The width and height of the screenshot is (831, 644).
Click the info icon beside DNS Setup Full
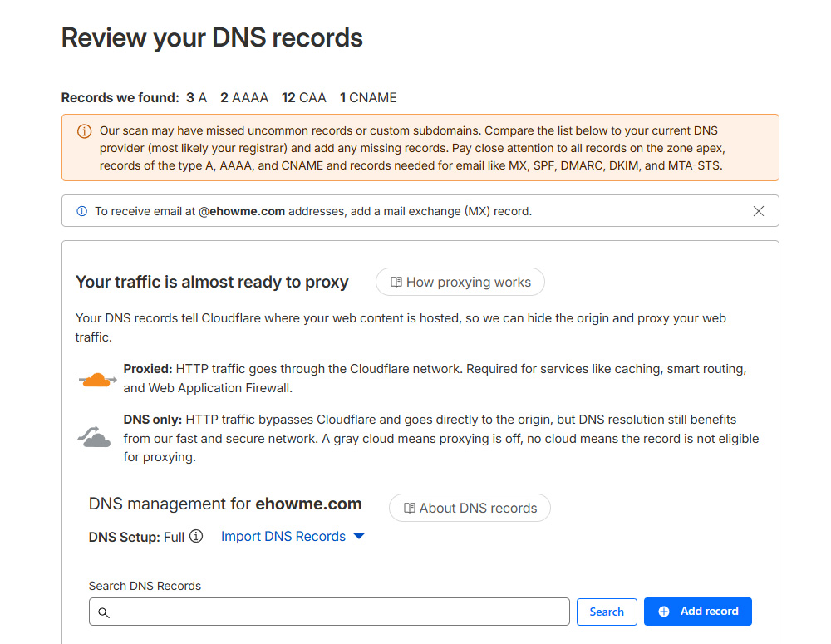(x=196, y=536)
